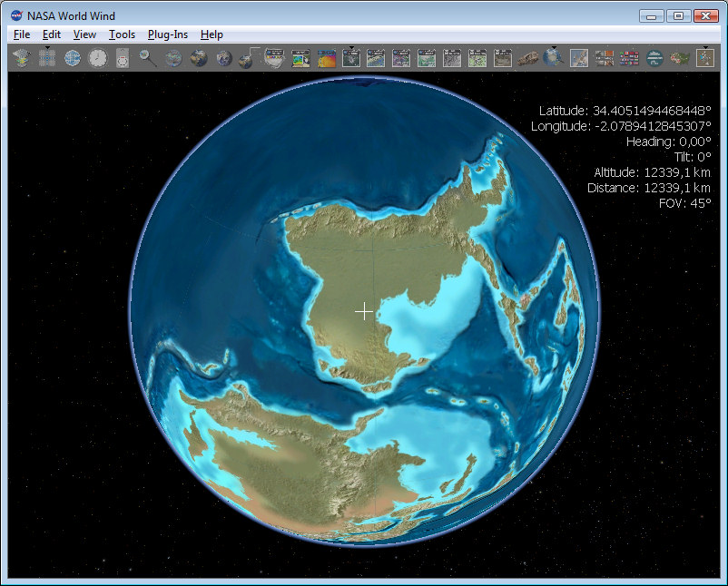Click the solid green imagery tile icon

pyautogui.click(x=427, y=58)
